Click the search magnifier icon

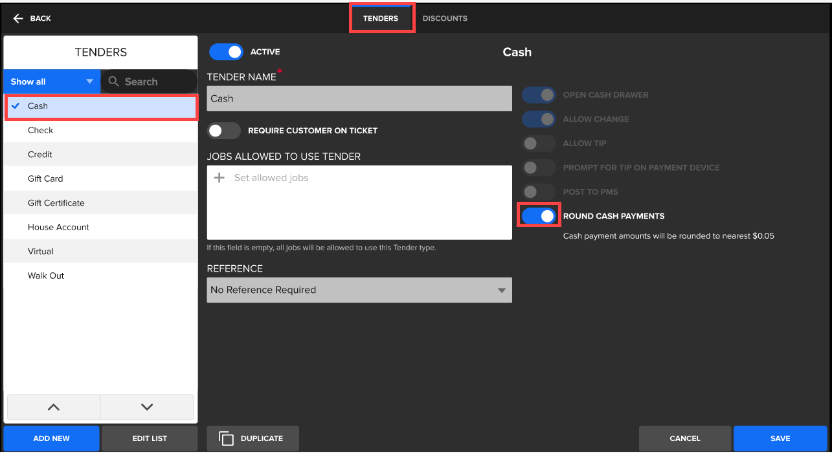tap(115, 81)
